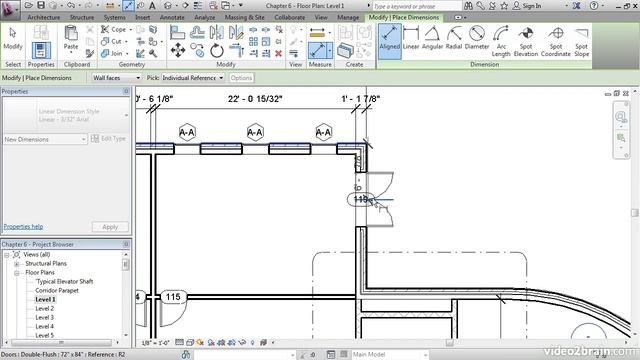This screenshot has height=360, width=640.
Task: Place a Spot Elevation
Action: click(x=526, y=41)
